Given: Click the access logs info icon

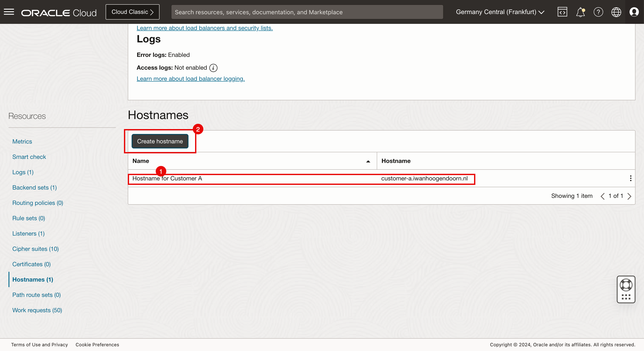Looking at the screenshot, I should 213,68.
